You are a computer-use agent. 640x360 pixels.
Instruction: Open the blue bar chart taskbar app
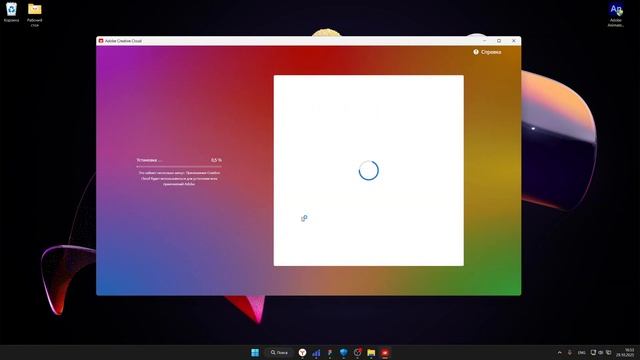316,353
